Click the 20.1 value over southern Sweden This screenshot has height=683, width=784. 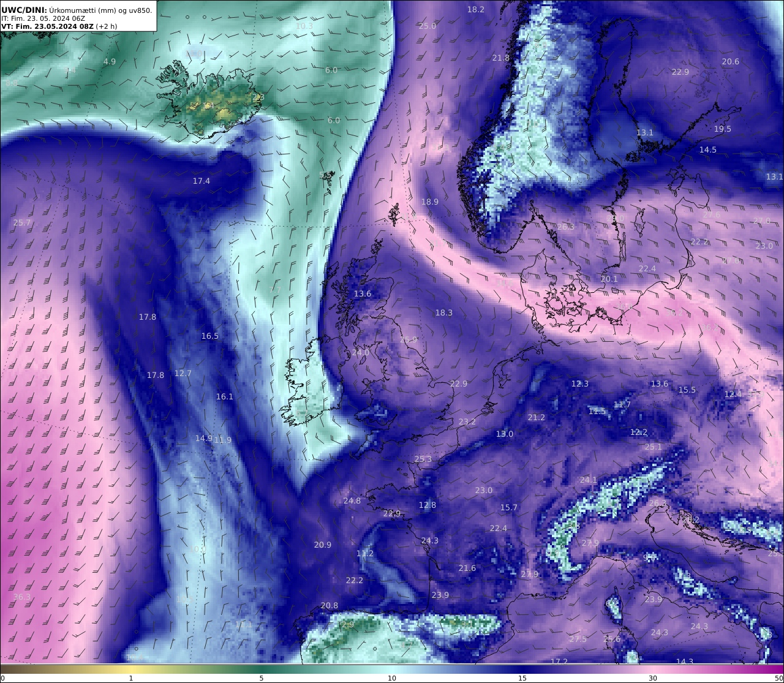(609, 279)
